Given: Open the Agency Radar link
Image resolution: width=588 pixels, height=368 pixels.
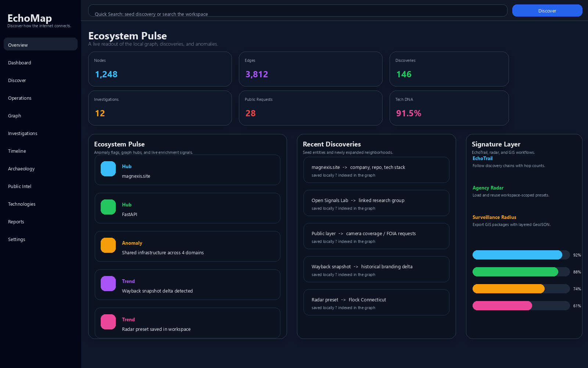Looking at the screenshot, I should 488,188.
